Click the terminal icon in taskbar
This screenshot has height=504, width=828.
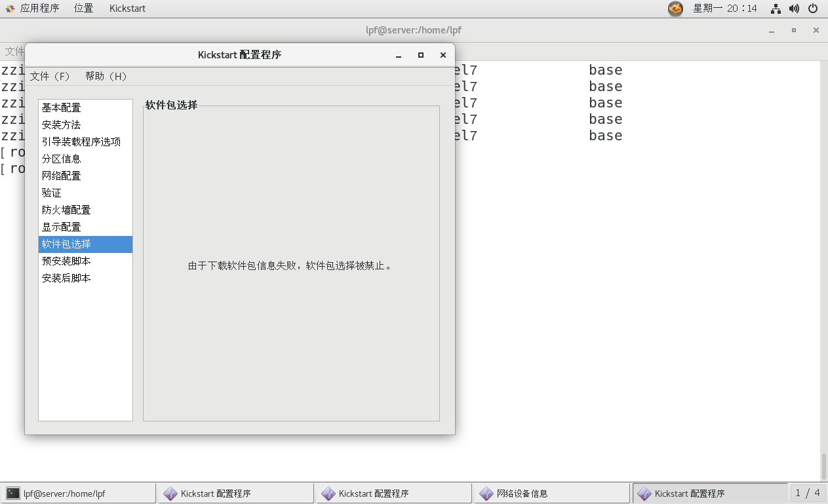[x=13, y=493]
